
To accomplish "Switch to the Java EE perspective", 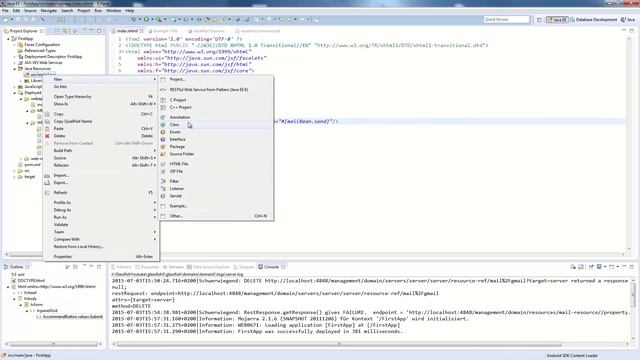I will coord(557,20).
